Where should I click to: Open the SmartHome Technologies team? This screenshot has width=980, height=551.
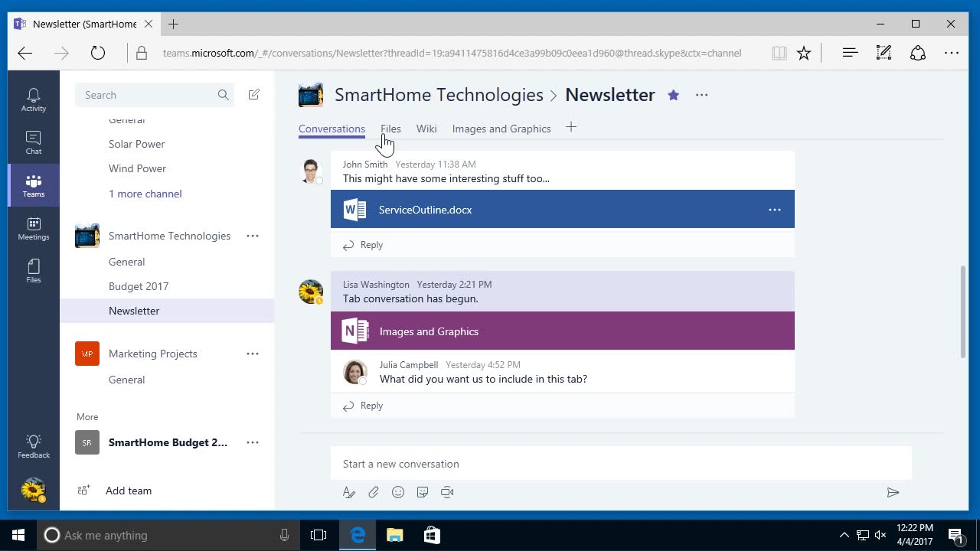click(x=169, y=236)
